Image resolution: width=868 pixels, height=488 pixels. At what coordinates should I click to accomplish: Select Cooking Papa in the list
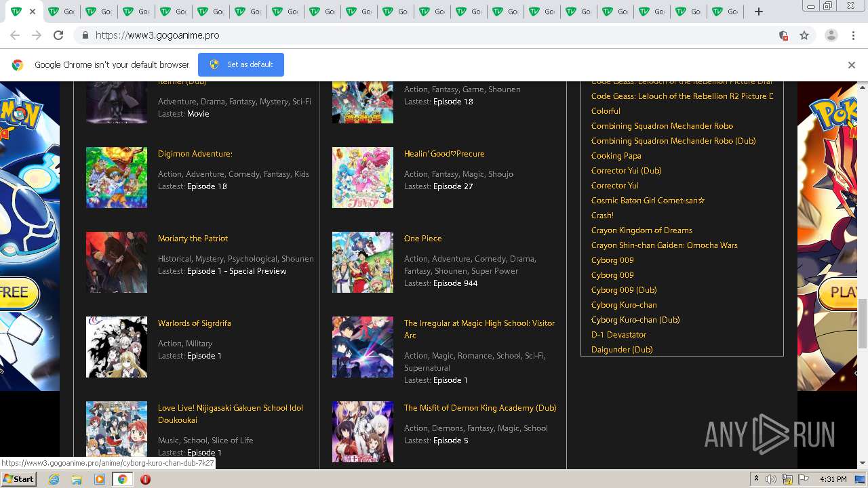coord(616,156)
